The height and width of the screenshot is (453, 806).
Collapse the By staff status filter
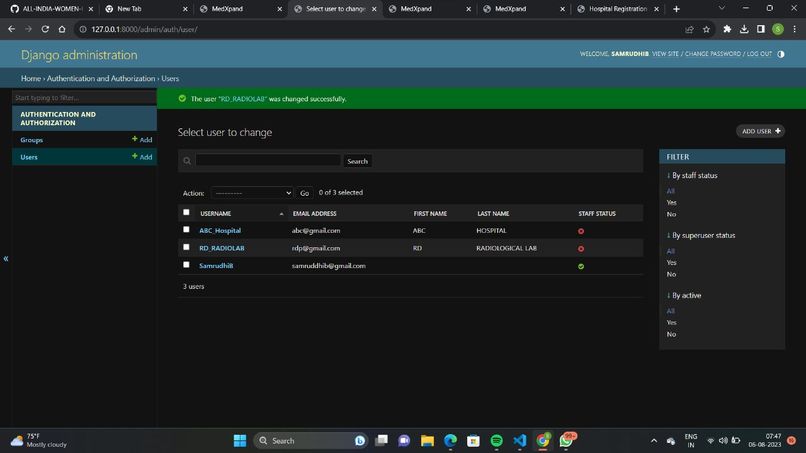pyautogui.click(x=692, y=175)
